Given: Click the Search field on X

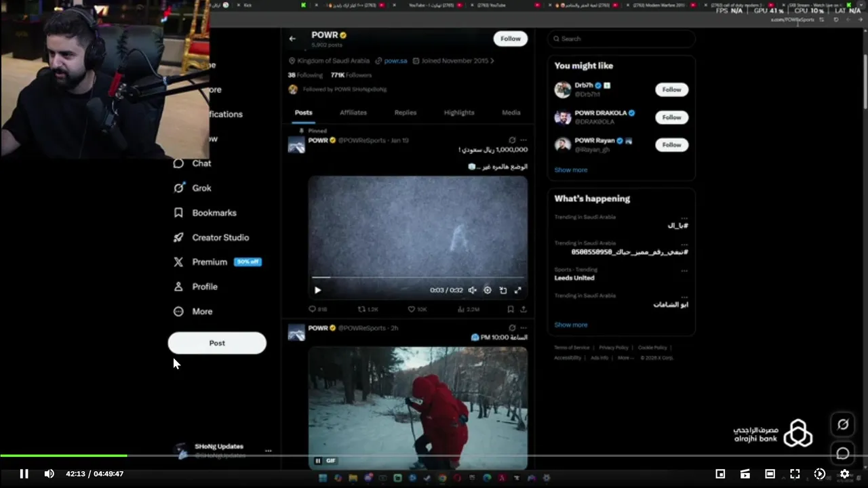Looking at the screenshot, I should pos(621,39).
